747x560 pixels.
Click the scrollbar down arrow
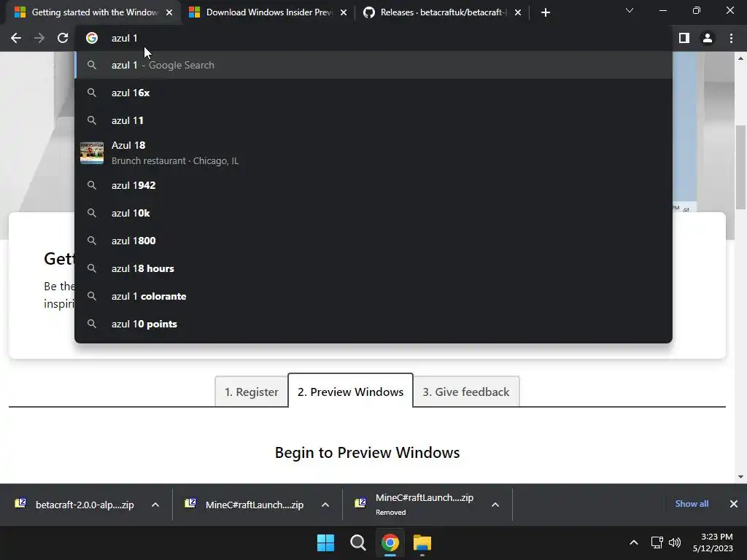740,477
